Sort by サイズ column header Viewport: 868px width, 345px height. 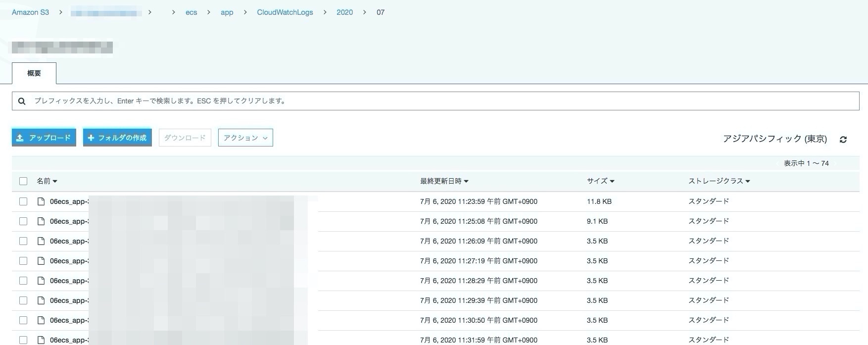click(x=600, y=181)
